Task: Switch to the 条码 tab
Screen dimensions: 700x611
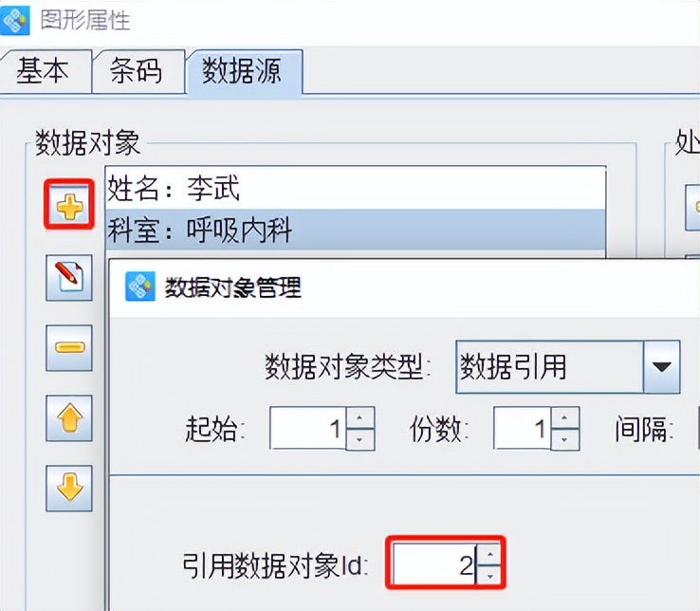Action: pyautogui.click(x=138, y=71)
